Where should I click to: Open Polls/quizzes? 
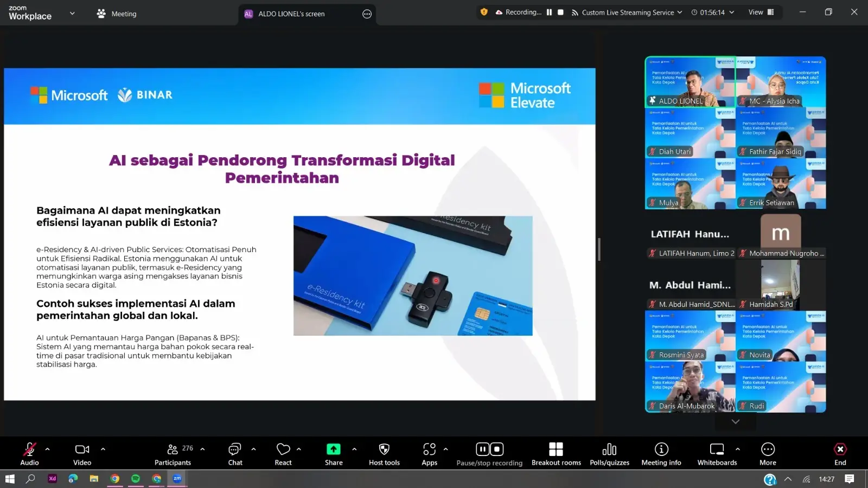[x=609, y=453]
